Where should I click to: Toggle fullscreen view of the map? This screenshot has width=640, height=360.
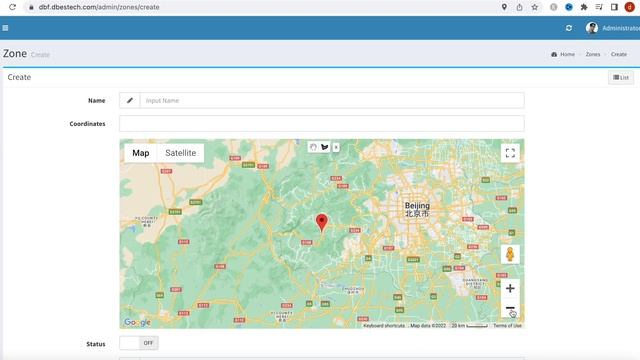(x=510, y=153)
